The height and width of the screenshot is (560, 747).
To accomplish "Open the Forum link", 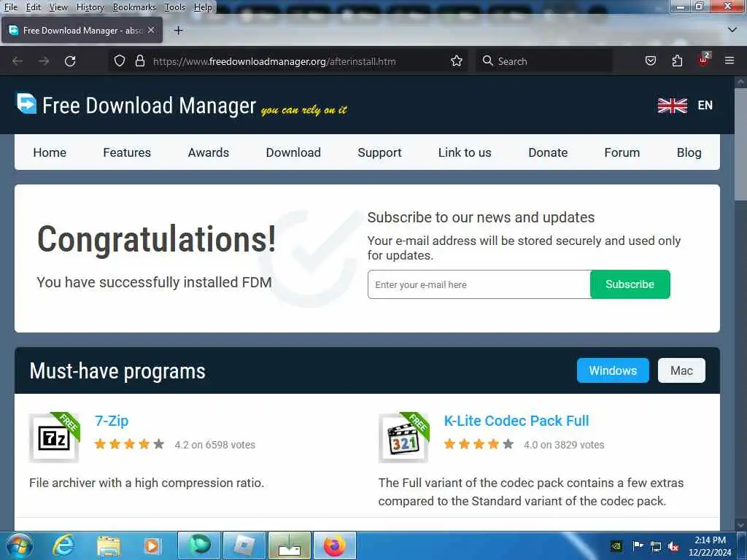I will pos(622,152).
